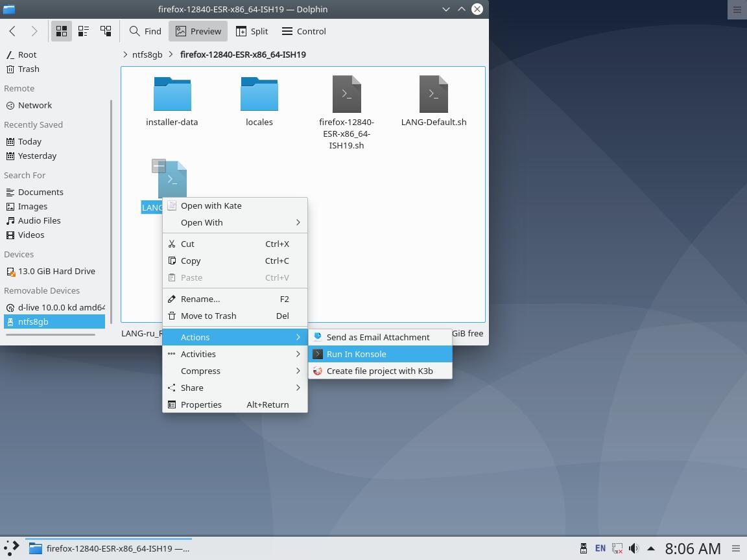Go back with the back arrow

(x=13, y=31)
